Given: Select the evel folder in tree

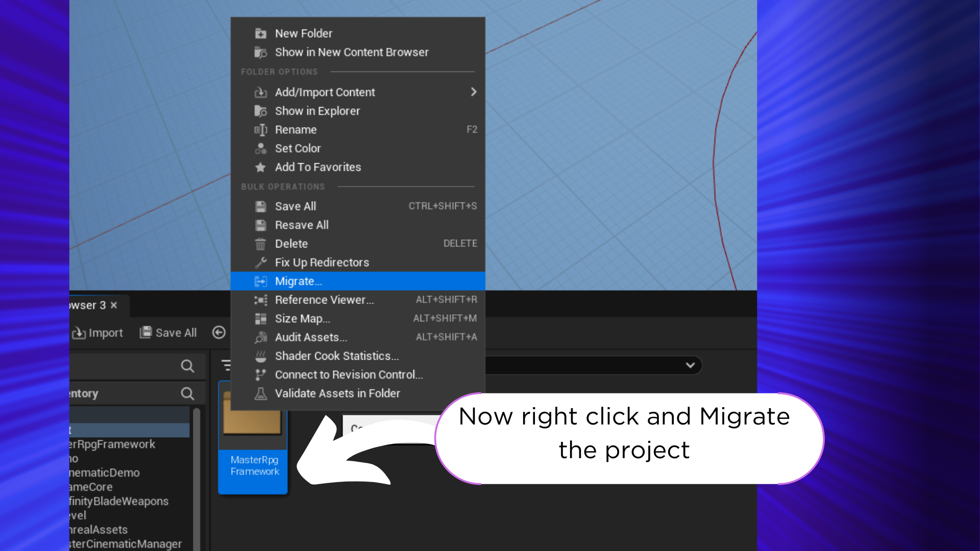Looking at the screenshot, I should pos(78,516).
